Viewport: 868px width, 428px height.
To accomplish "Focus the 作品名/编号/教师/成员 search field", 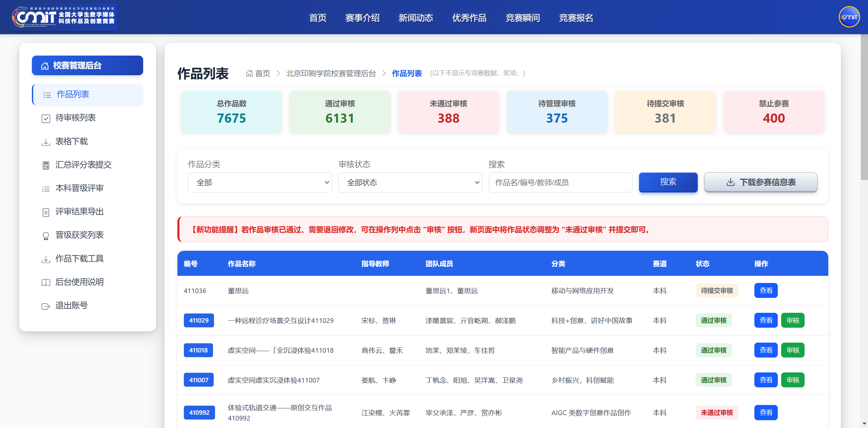I will pos(560,183).
